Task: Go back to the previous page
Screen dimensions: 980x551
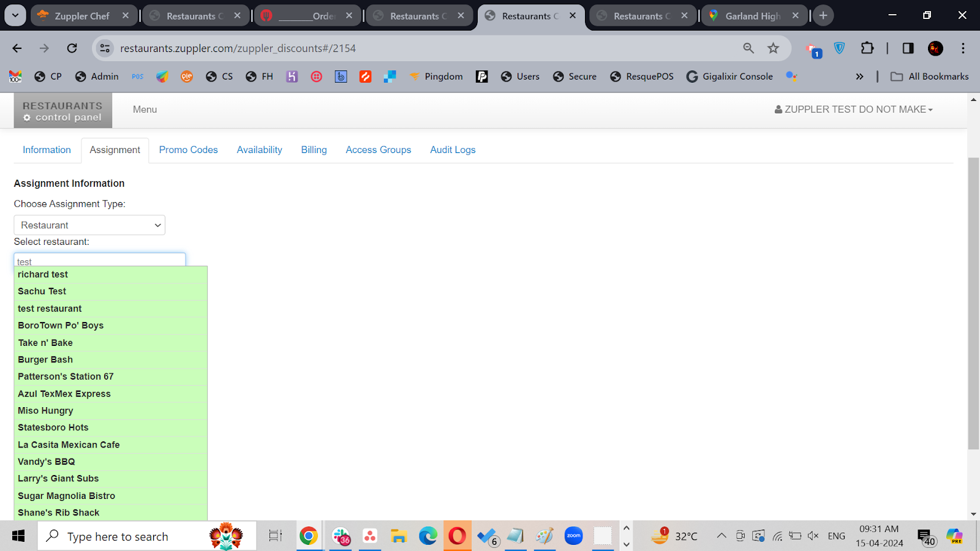Action: (17, 48)
